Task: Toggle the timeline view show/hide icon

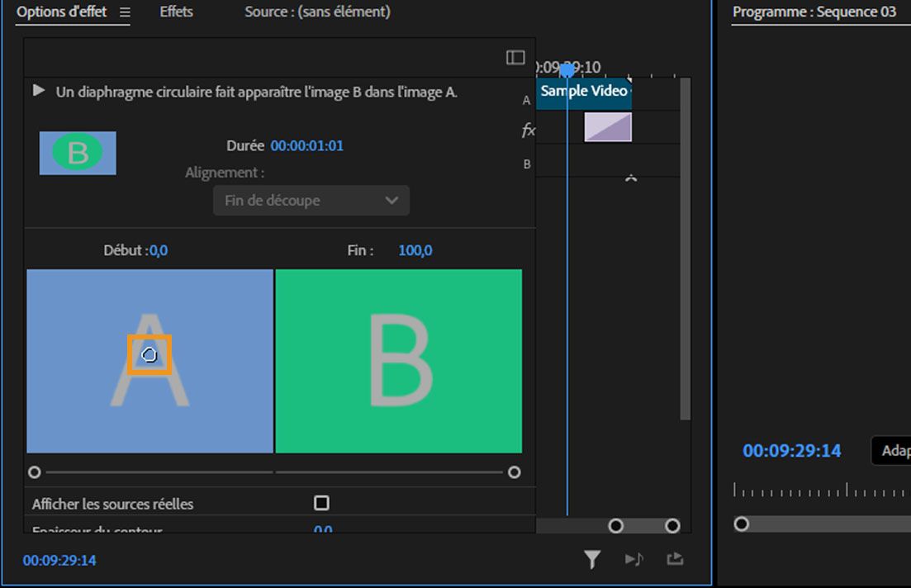Action: point(515,57)
